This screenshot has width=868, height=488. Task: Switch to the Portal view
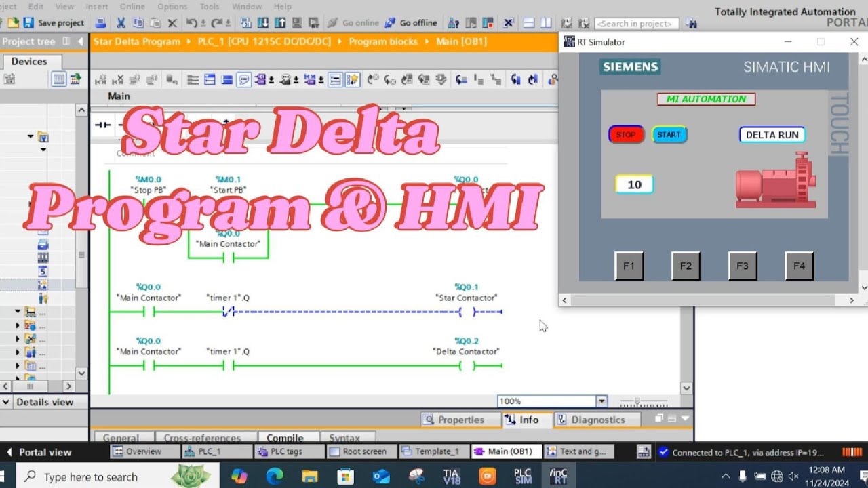pyautogui.click(x=38, y=452)
